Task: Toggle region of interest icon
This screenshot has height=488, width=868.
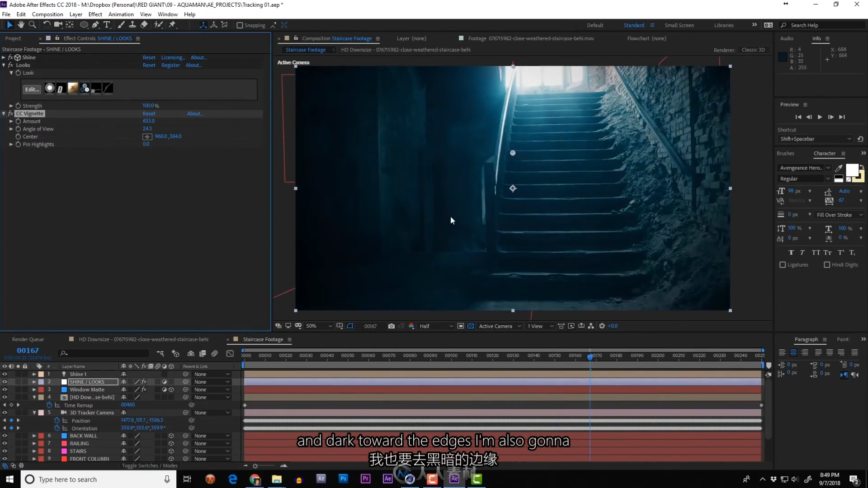Action: tap(461, 326)
